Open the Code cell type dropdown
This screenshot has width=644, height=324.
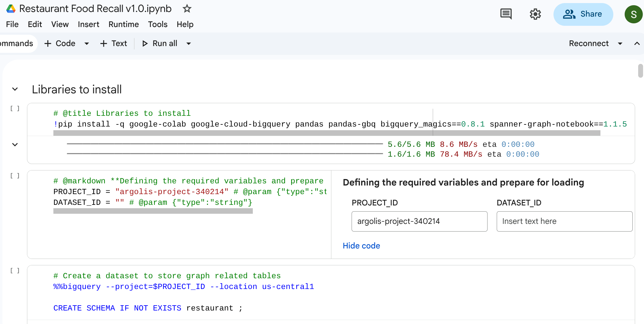click(x=86, y=43)
